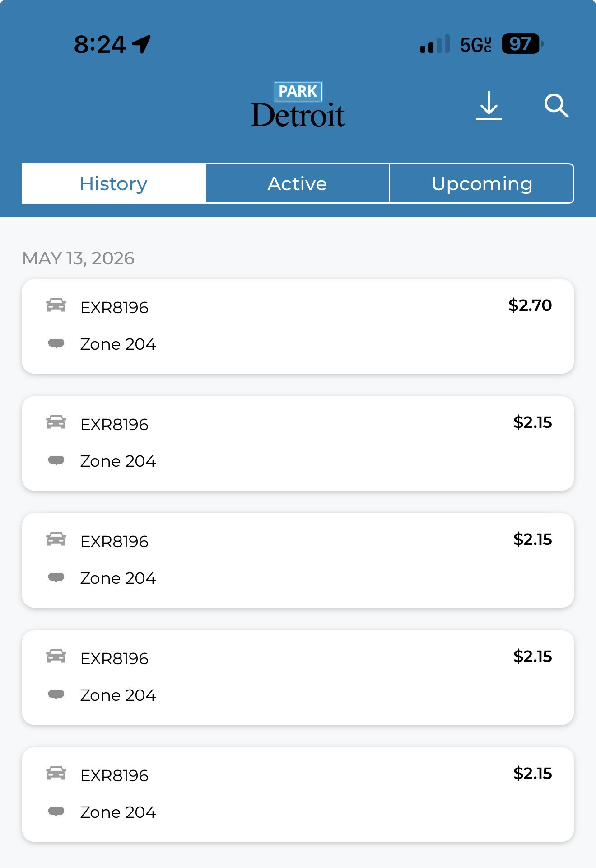Tap car icon of the $2.70 session
Screen dimensions: 596x868
pyautogui.click(x=56, y=305)
